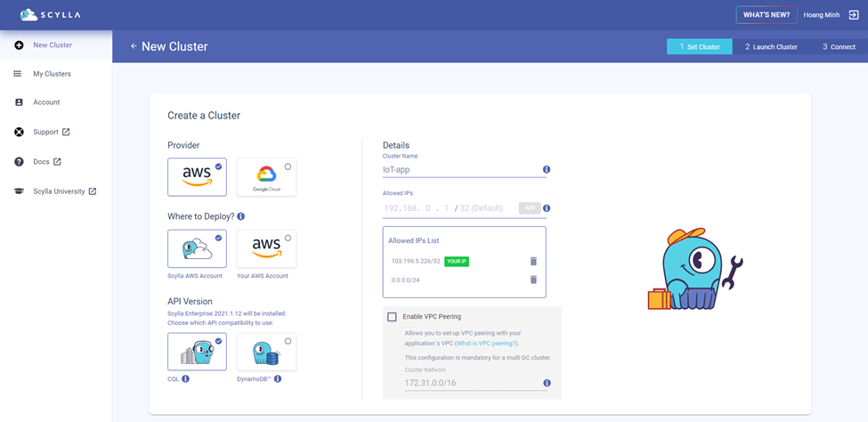Click the Allowed IPs address input field
This screenshot has height=422, width=868.
(450, 208)
